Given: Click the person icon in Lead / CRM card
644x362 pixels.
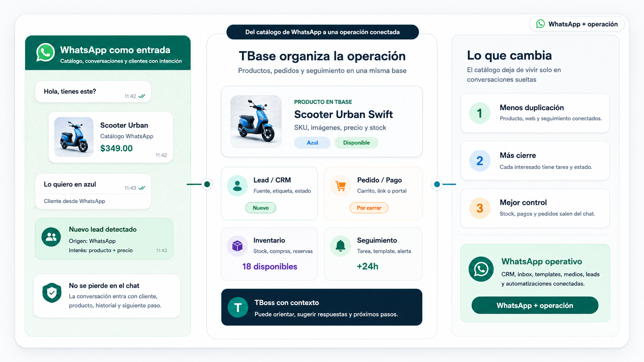Looking at the screenshot, I should (238, 186).
